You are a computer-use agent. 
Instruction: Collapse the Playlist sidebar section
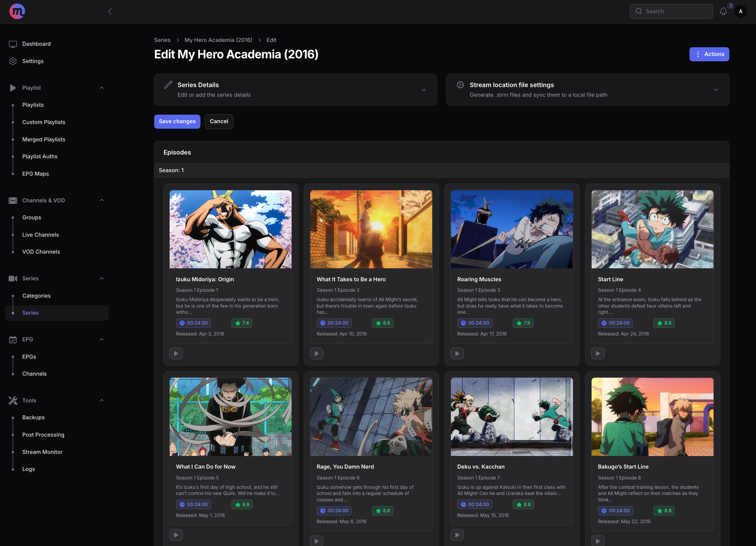point(102,87)
